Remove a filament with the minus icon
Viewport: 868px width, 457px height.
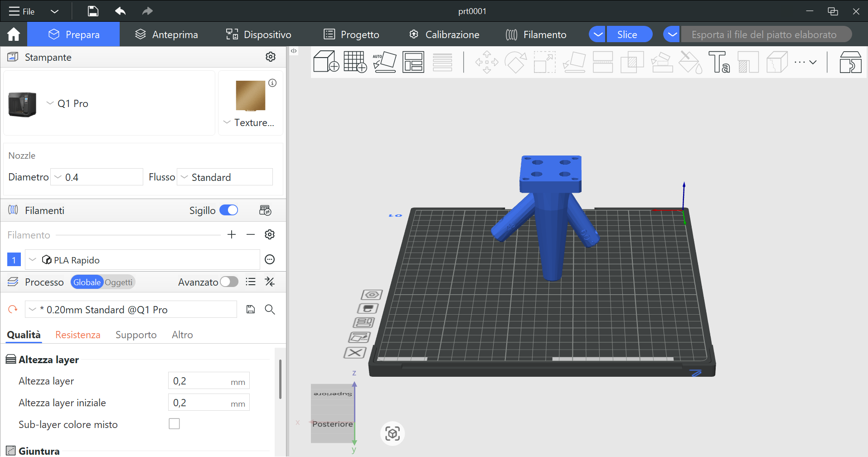[251, 234]
